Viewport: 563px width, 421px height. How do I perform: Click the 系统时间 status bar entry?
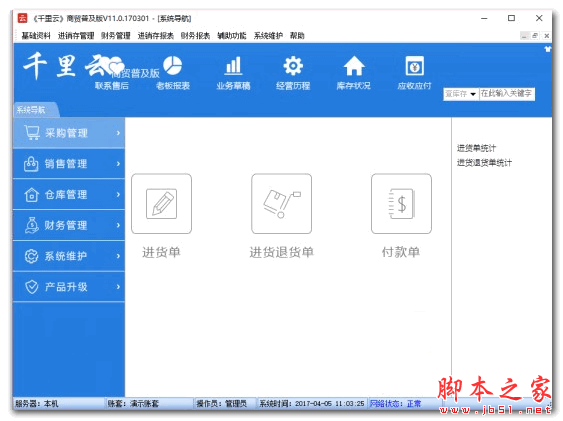click(312, 403)
